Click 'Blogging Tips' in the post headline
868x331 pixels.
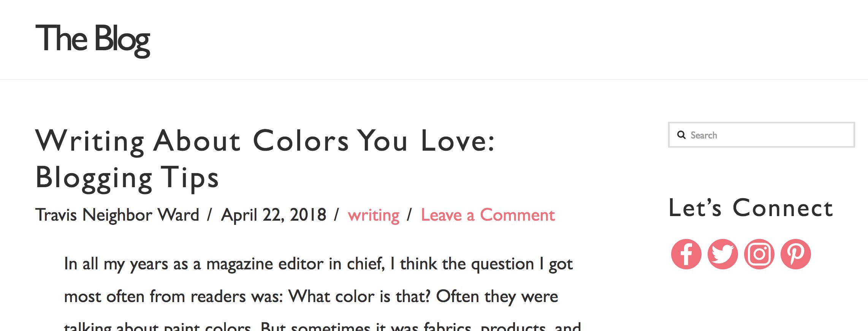(127, 178)
